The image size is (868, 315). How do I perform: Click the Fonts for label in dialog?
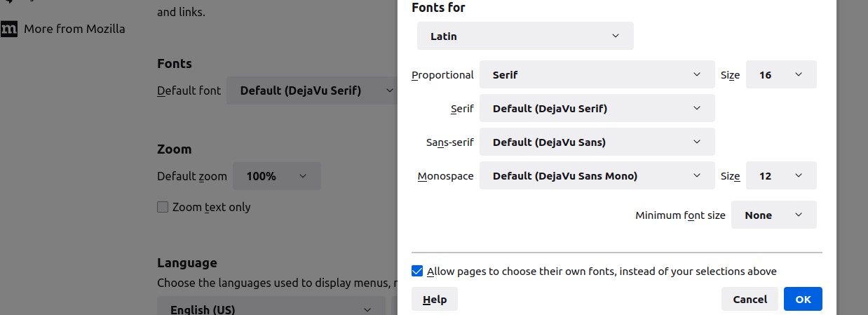[438, 8]
